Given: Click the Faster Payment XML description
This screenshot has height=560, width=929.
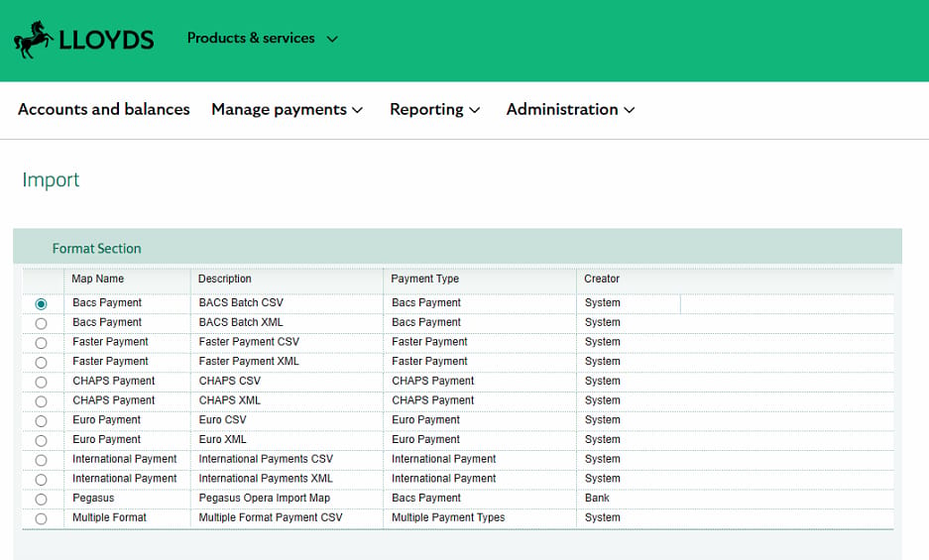Looking at the screenshot, I should pyautogui.click(x=249, y=362).
